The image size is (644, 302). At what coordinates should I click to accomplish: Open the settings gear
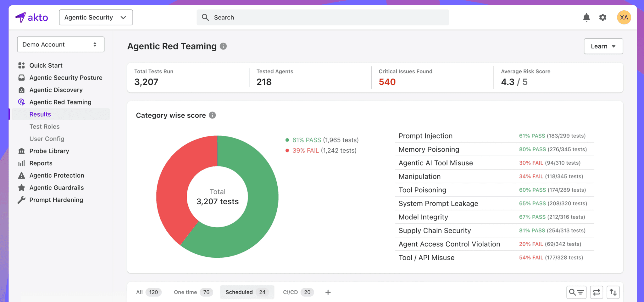click(602, 18)
